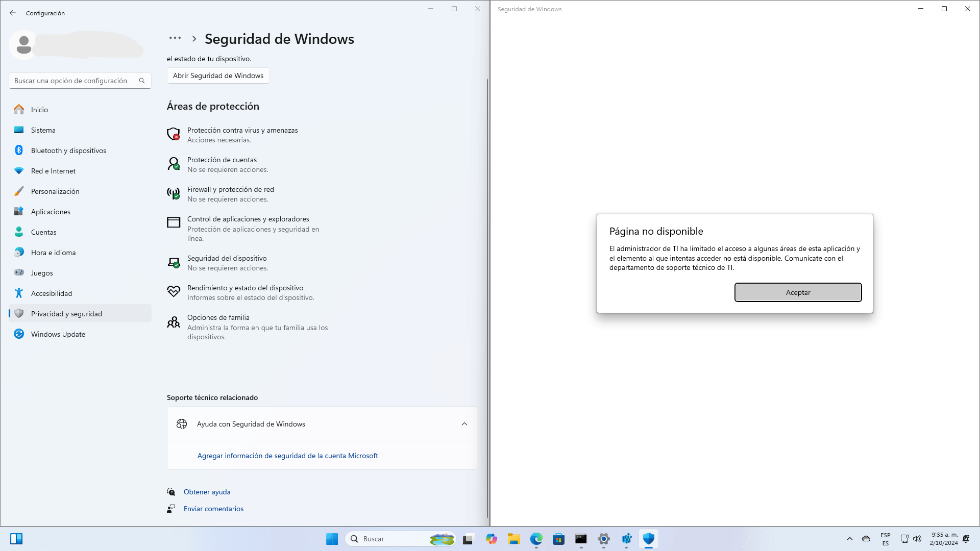The height and width of the screenshot is (551, 980).
Task: Open Task View on the taskbar
Action: pyautogui.click(x=468, y=539)
